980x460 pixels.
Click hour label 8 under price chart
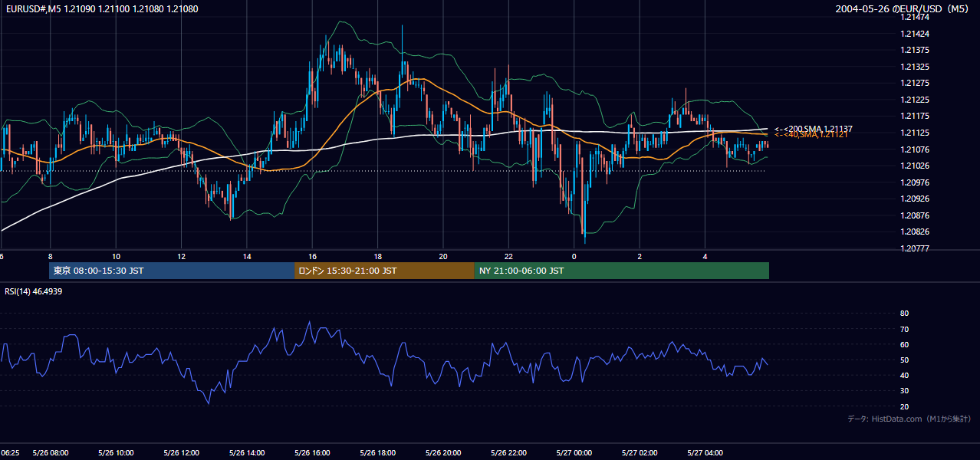[51, 256]
